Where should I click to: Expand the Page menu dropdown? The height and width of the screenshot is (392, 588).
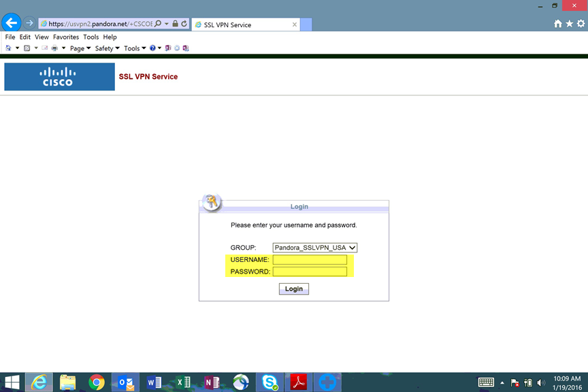pyautogui.click(x=80, y=48)
